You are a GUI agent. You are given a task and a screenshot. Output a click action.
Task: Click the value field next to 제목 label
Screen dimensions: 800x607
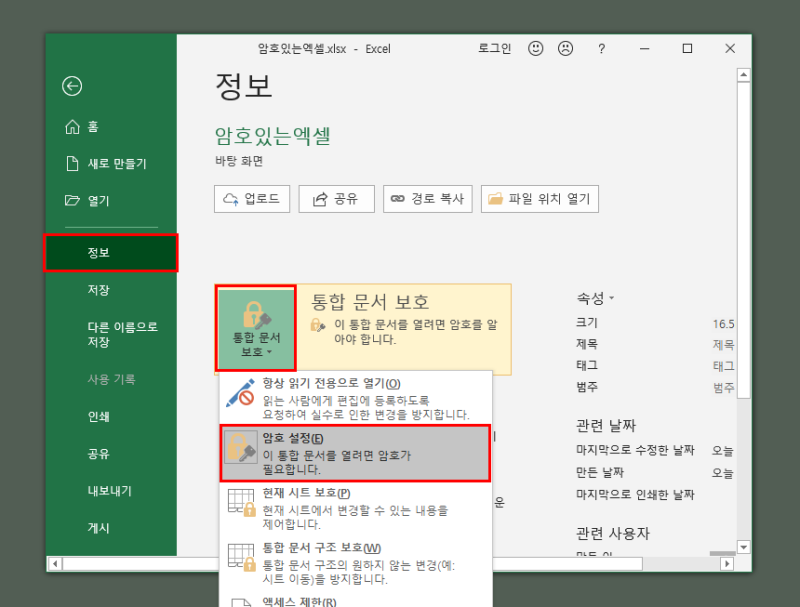point(723,345)
